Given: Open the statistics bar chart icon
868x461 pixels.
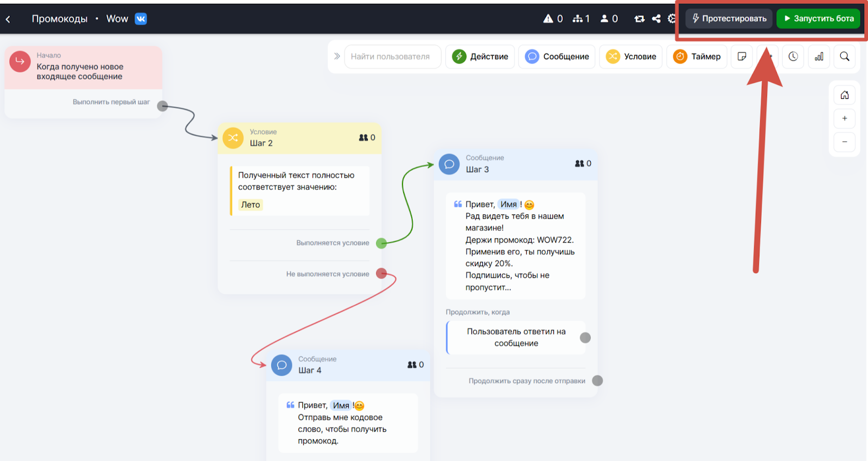Looking at the screenshot, I should [x=819, y=56].
